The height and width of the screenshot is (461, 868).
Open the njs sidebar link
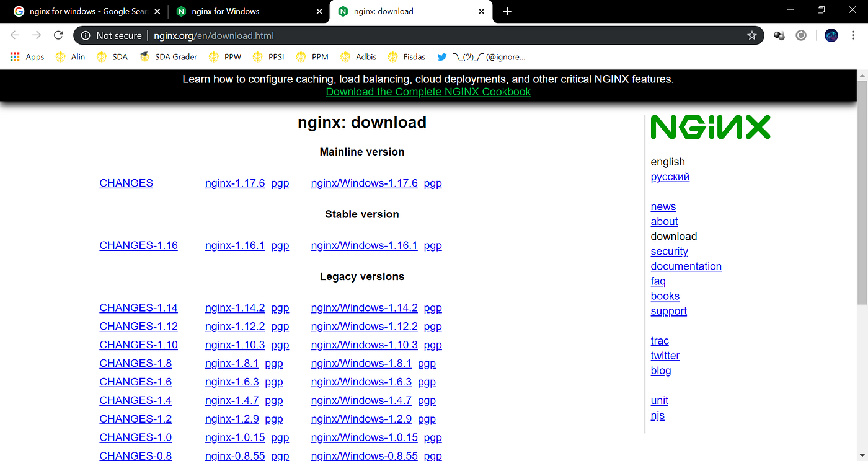[657, 415]
